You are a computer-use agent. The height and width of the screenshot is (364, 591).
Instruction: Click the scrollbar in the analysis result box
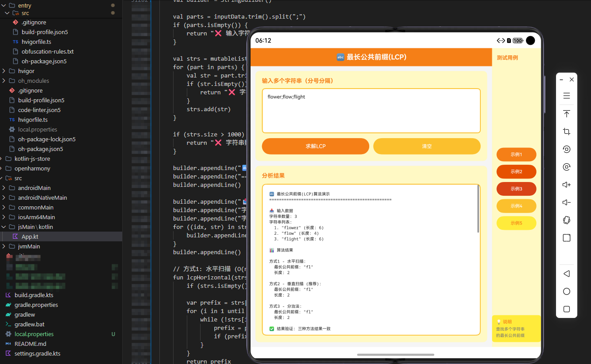tap(478, 209)
